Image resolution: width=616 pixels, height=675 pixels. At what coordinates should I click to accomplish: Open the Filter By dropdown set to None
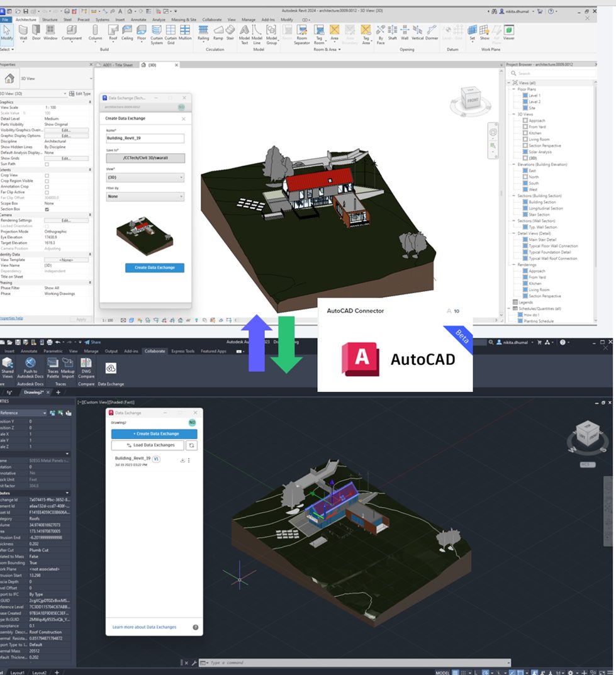(x=144, y=196)
